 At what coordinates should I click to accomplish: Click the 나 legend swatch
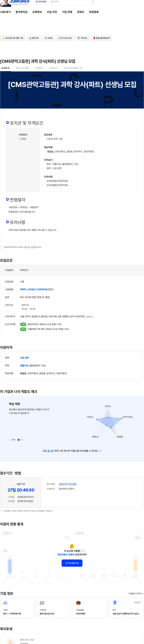[18, 440]
